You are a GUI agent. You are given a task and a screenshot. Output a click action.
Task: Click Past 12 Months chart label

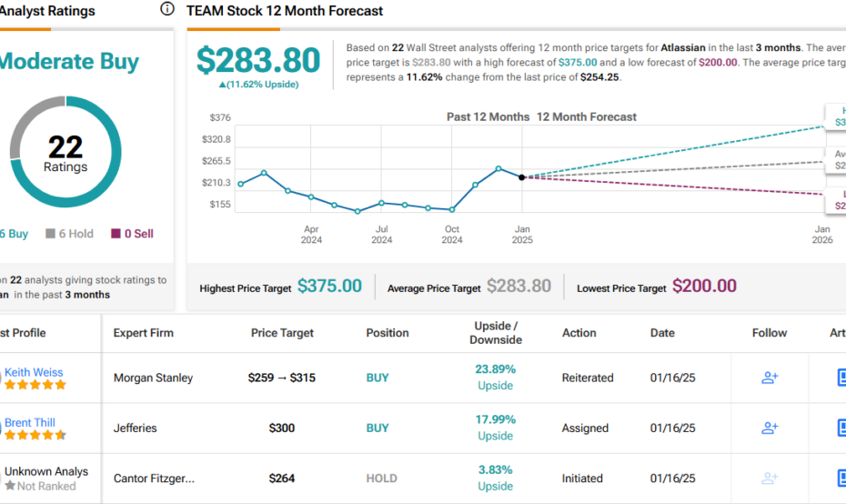[488, 116]
